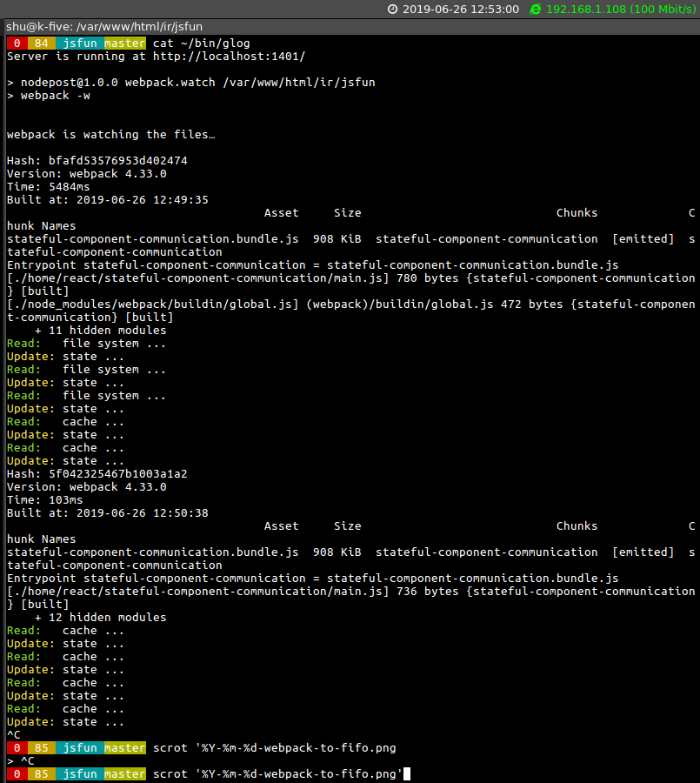The image size is (700, 783).
Task: Click the red exit-code badge in the prompt
Action: (16, 43)
